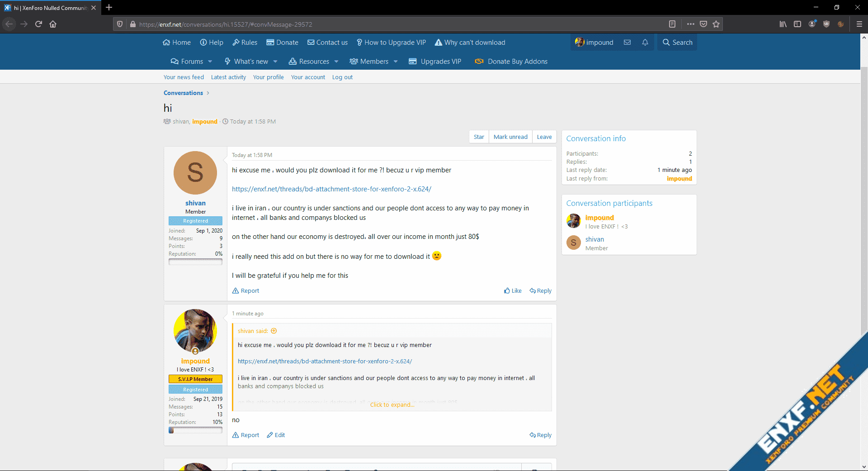
Task: Expand the Forums dropdown arrow
Action: pyautogui.click(x=210, y=62)
